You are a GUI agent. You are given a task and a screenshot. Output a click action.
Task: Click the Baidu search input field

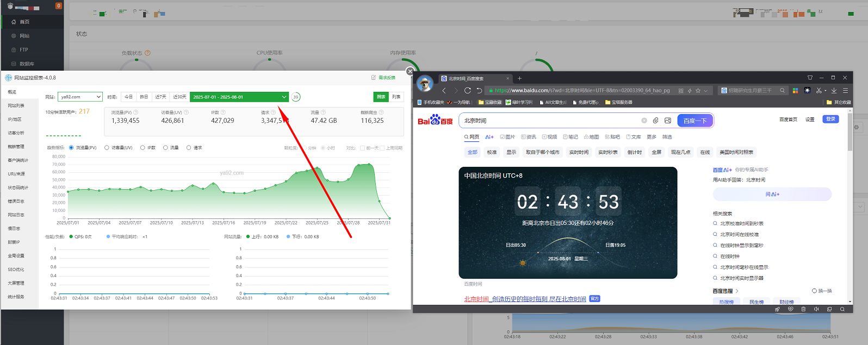pyautogui.click(x=549, y=121)
